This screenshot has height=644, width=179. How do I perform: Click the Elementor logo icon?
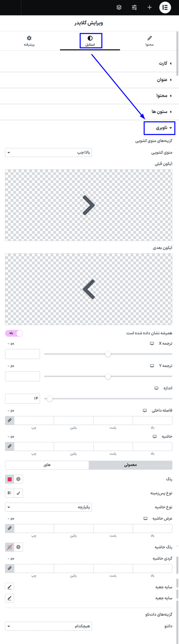tap(165, 8)
